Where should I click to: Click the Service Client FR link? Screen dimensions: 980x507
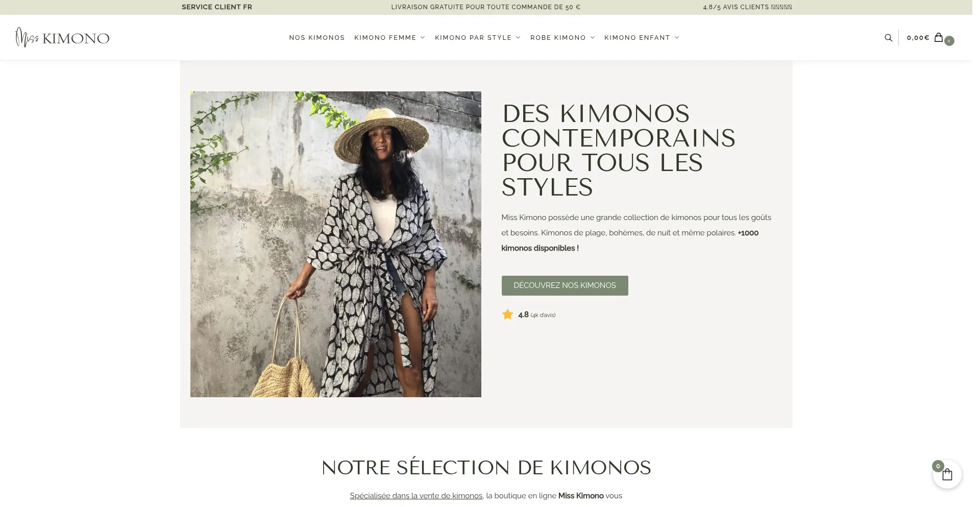pos(217,7)
